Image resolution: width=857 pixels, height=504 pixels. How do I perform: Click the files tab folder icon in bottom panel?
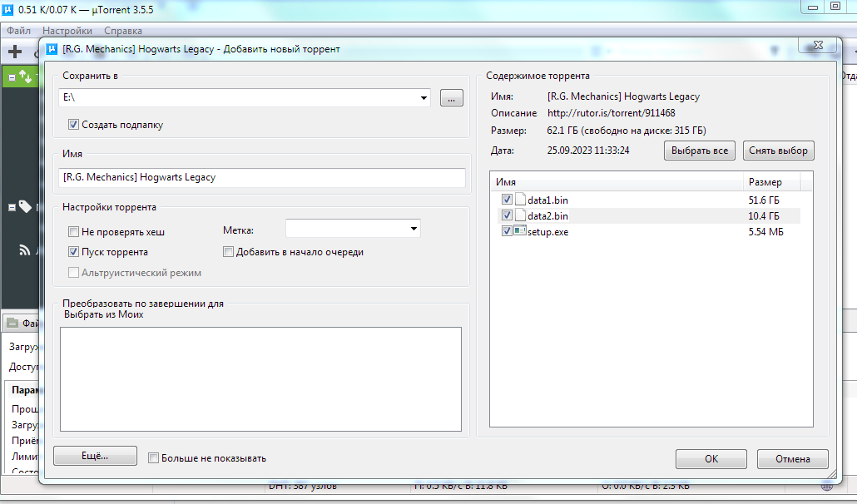pyautogui.click(x=12, y=324)
